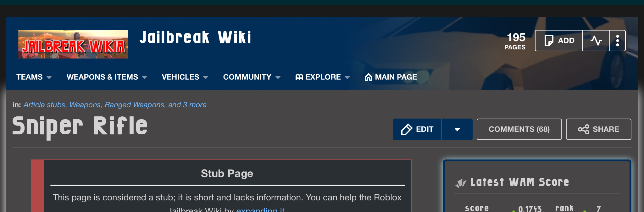Expand the VEHICLES navigation menu
The height and width of the screenshot is (212, 644).
pos(185,77)
